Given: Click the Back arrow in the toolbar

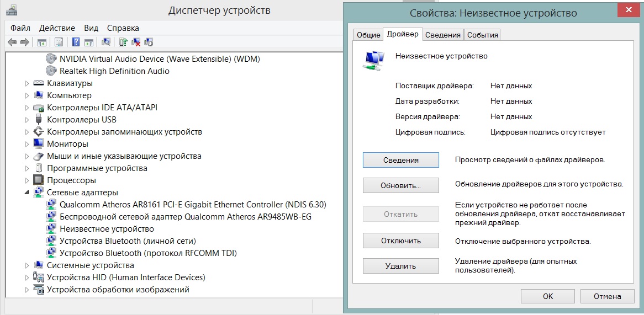Looking at the screenshot, I should [x=12, y=42].
